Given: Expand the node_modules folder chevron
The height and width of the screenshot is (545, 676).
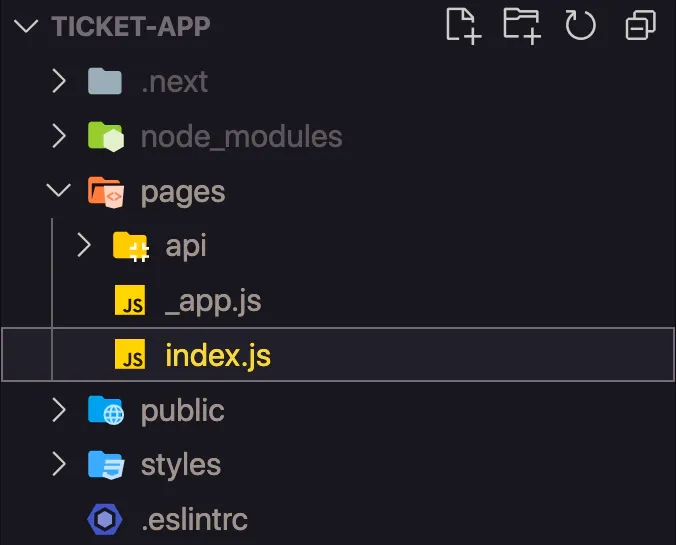Looking at the screenshot, I should click(x=59, y=136).
